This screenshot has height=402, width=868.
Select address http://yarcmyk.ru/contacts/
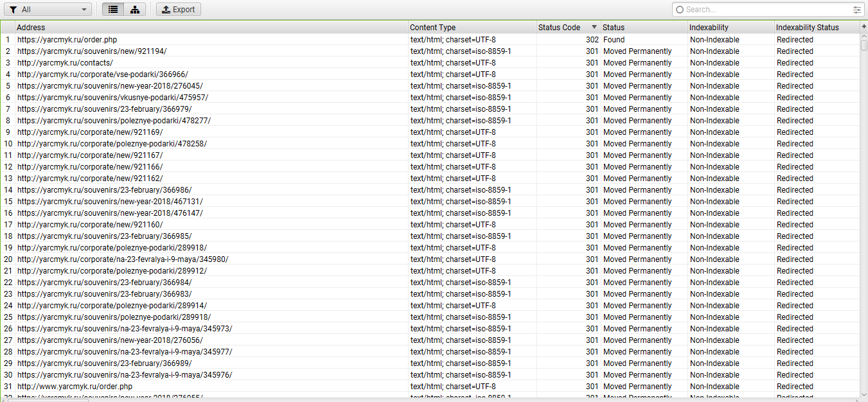(x=65, y=63)
